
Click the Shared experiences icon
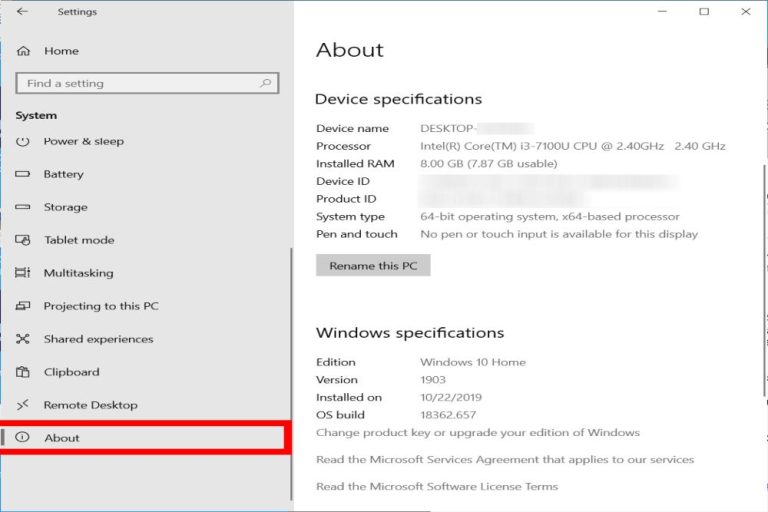[x=24, y=339]
